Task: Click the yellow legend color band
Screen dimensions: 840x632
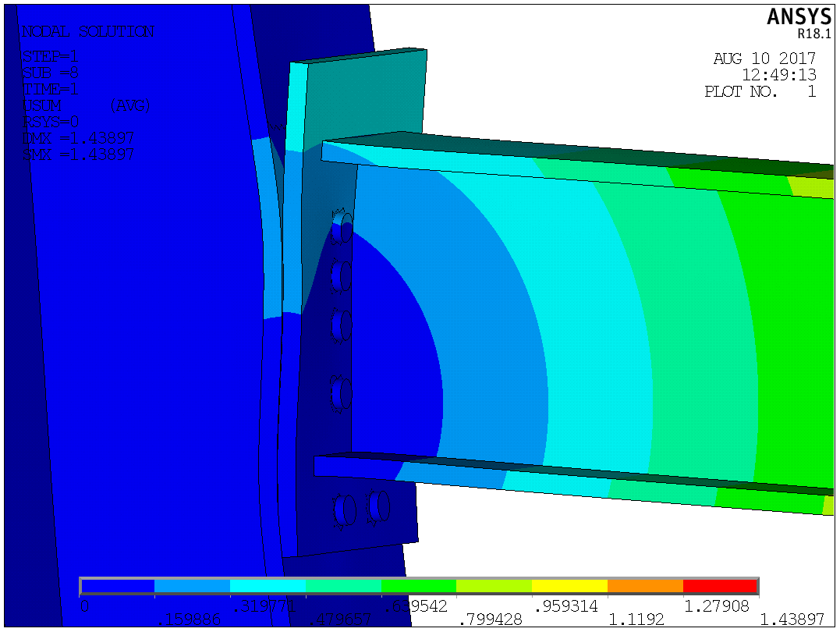Action: [570, 586]
